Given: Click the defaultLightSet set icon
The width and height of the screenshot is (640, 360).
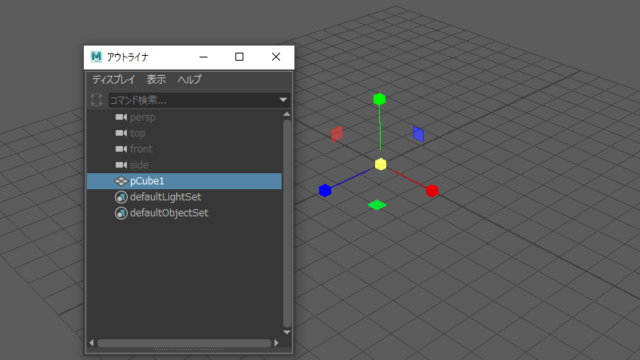Looking at the screenshot, I should click(x=121, y=197).
